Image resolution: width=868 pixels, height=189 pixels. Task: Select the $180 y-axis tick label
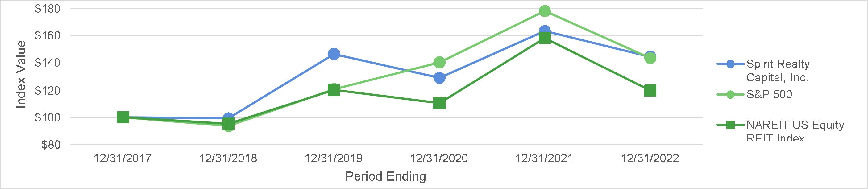(x=48, y=9)
